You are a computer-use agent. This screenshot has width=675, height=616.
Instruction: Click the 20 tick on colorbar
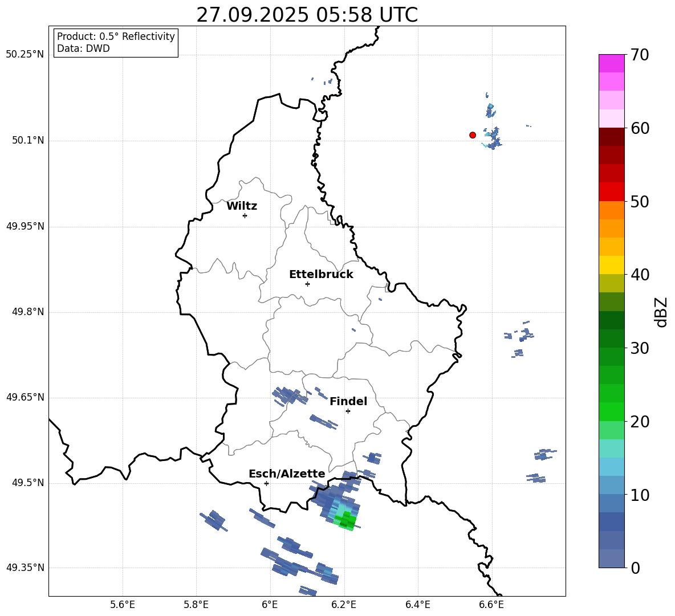[640, 421]
